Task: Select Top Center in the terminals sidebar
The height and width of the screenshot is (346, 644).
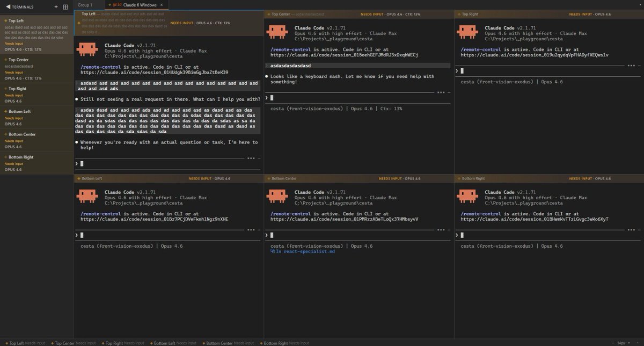Action: [36, 68]
